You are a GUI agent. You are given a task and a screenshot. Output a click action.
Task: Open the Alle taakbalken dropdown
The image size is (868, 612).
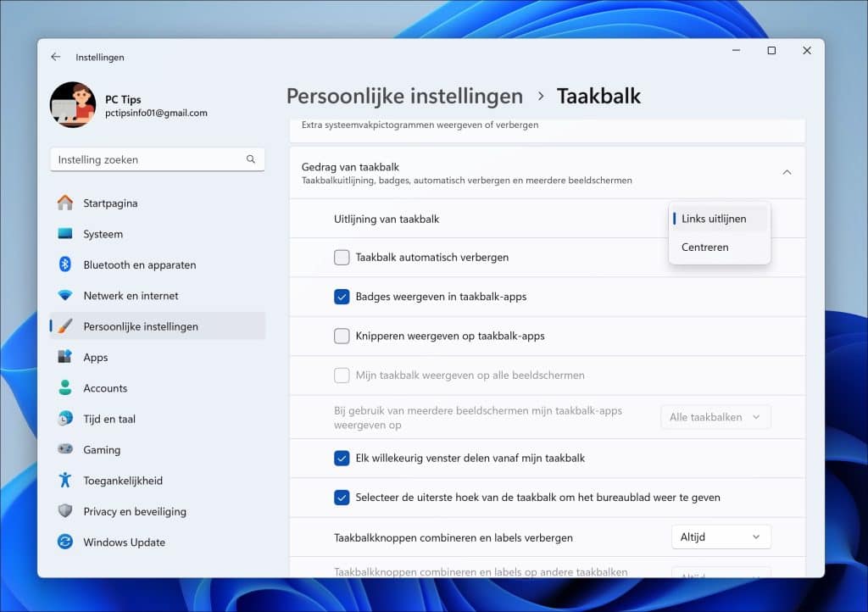pyautogui.click(x=715, y=417)
